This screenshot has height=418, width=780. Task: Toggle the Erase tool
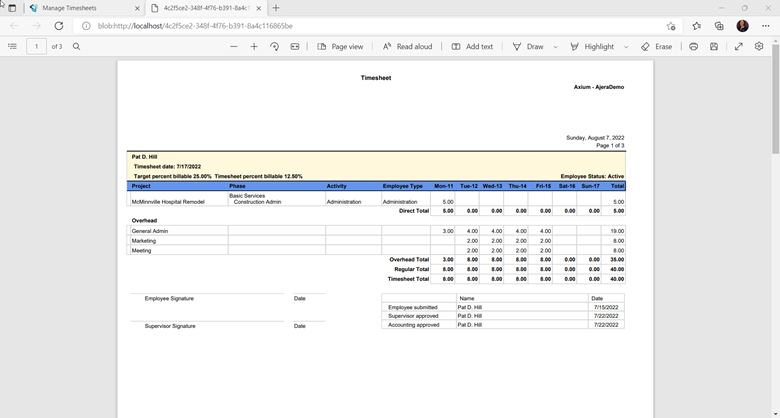(x=656, y=46)
